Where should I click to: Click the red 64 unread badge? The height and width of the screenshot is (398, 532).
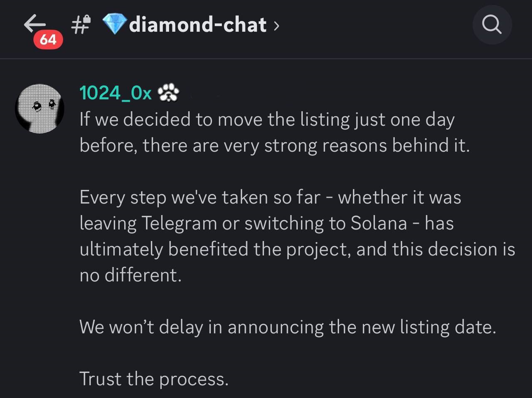click(48, 39)
